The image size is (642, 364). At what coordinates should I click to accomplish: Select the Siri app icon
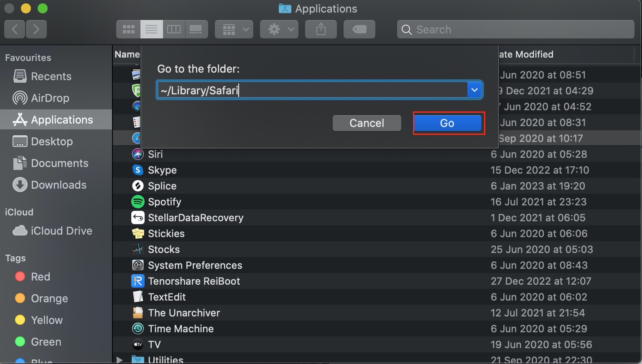138,154
